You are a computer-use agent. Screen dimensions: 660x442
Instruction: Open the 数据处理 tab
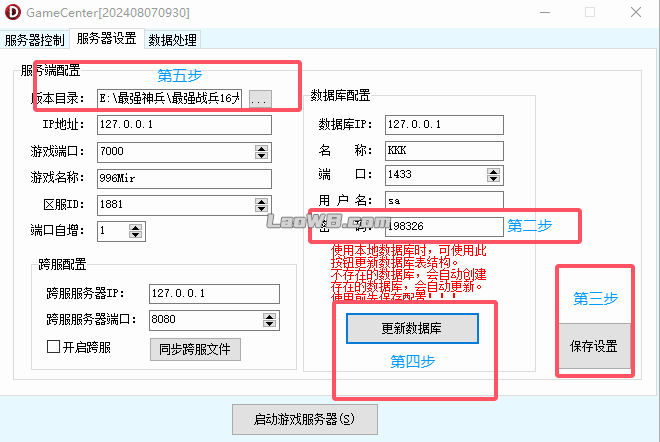(x=172, y=40)
